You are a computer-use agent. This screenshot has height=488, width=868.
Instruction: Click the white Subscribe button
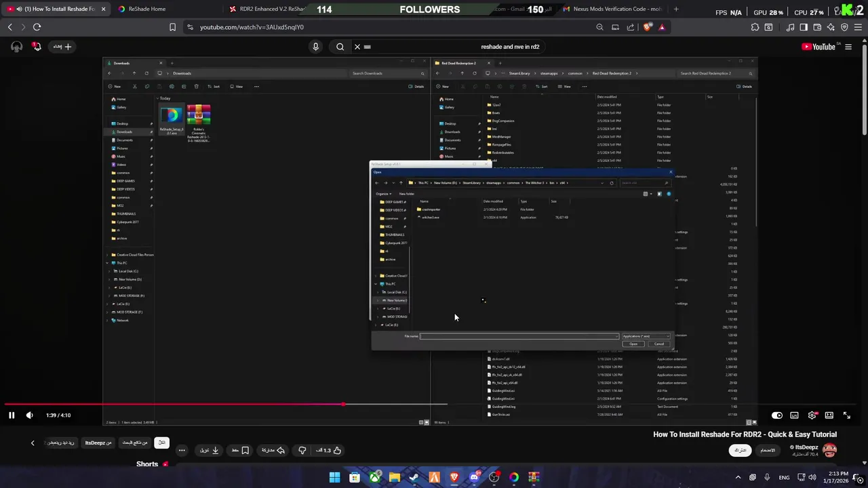(x=739, y=450)
